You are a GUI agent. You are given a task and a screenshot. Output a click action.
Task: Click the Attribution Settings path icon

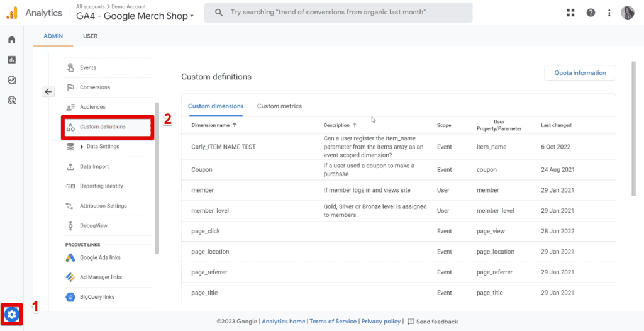(70, 206)
